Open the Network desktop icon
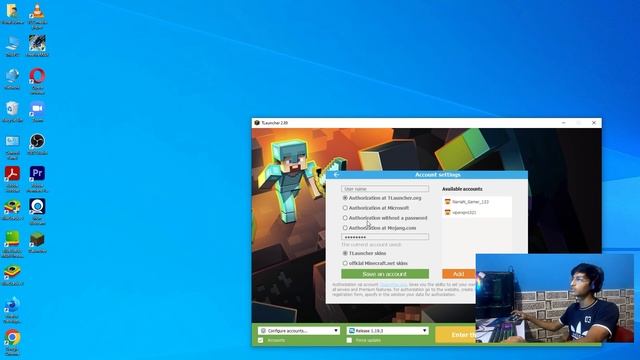 (x=12, y=79)
